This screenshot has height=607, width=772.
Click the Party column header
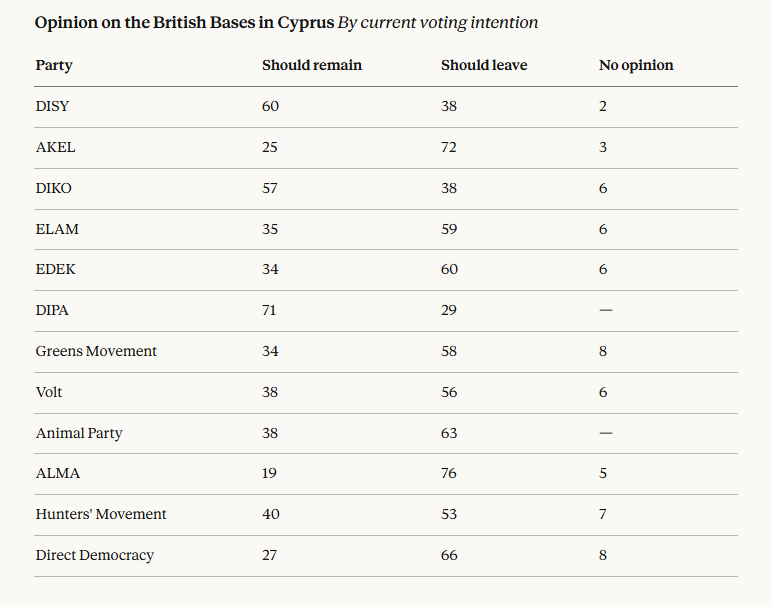(54, 65)
